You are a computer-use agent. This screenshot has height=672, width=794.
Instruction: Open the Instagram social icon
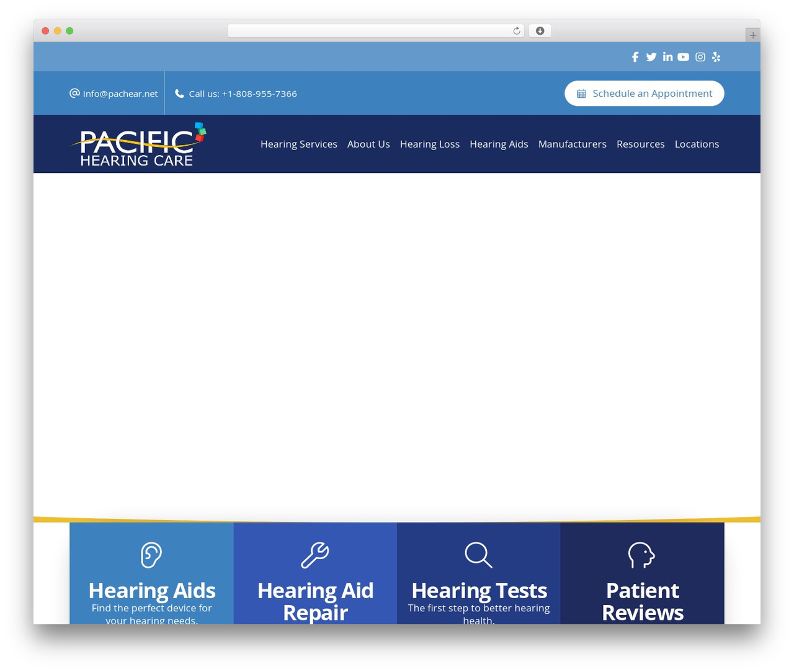pyautogui.click(x=700, y=57)
